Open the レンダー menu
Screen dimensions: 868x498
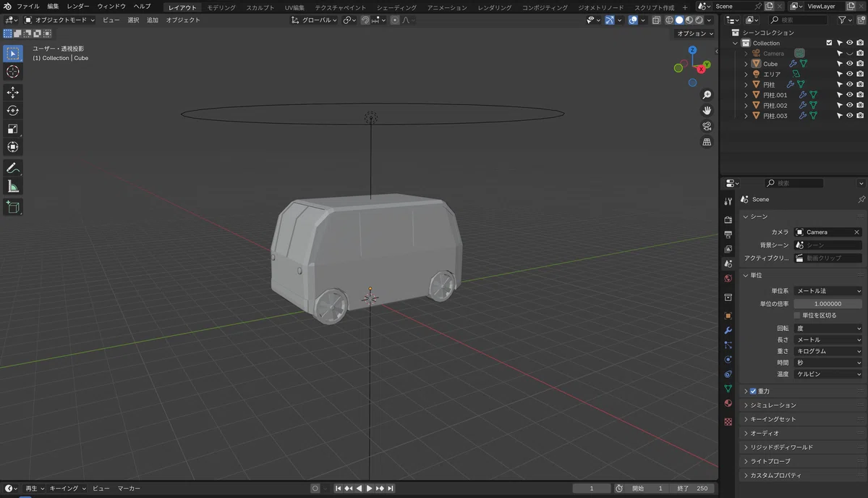78,7
